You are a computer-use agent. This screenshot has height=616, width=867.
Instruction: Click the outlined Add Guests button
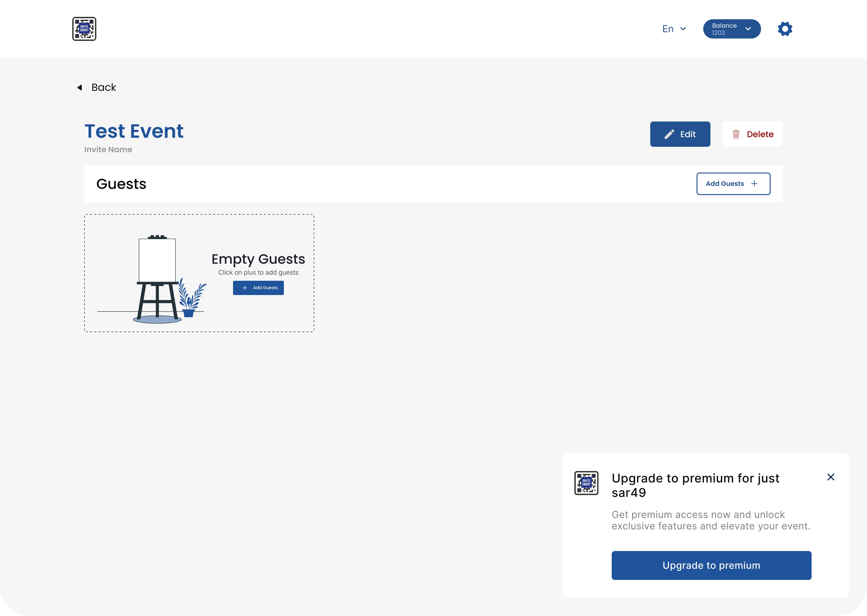[733, 183]
